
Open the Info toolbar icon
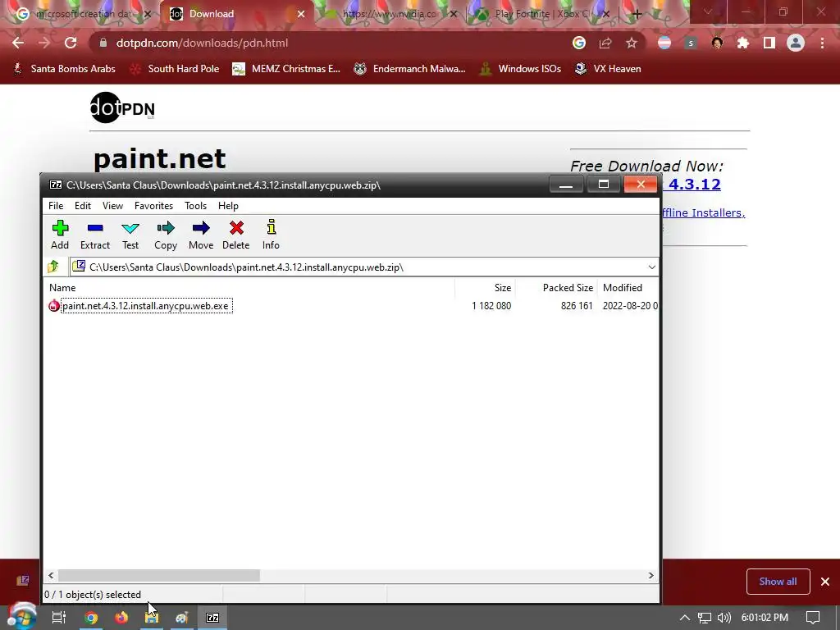[x=271, y=235]
